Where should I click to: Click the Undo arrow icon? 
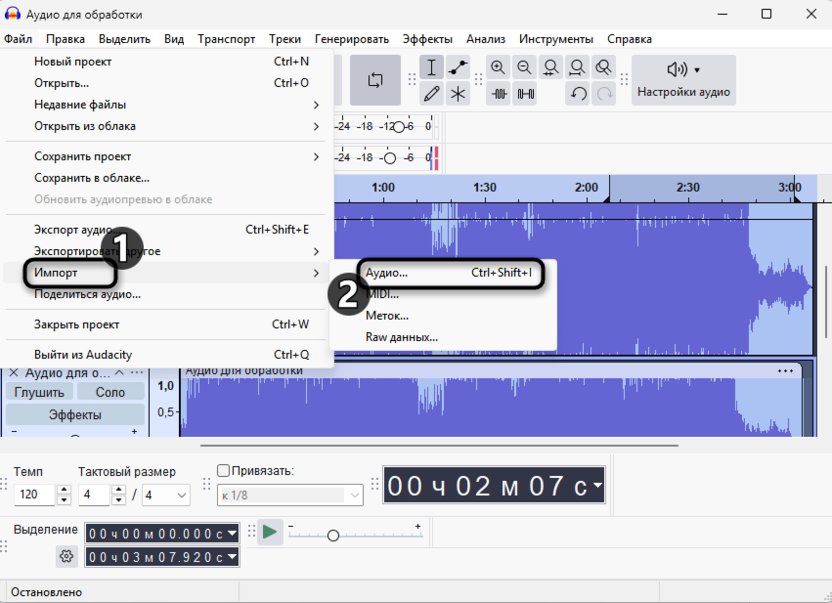pyautogui.click(x=578, y=94)
